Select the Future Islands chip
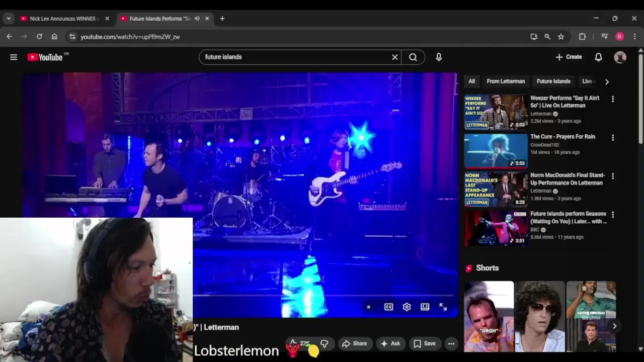The width and height of the screenshot is (644, 362). 553,81
